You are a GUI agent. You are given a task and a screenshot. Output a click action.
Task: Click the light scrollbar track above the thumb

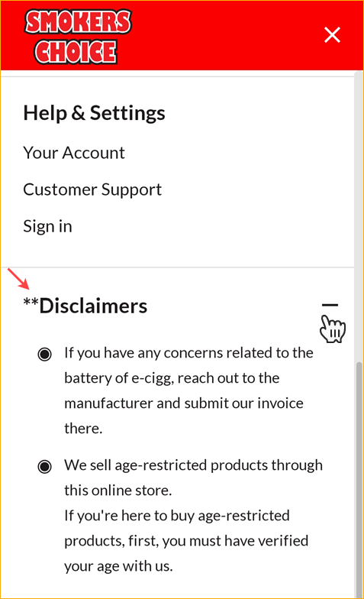pyautogui.click(x=359, y=215)
